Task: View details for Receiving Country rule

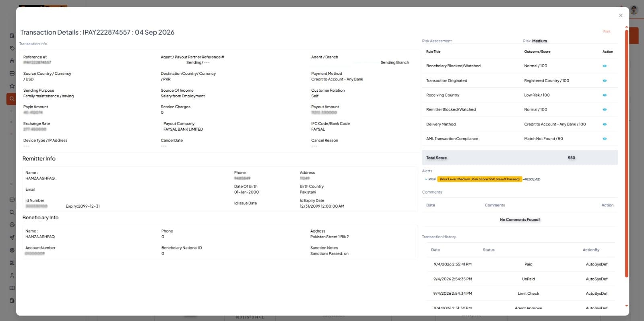Action: click(x=605, y=95)
